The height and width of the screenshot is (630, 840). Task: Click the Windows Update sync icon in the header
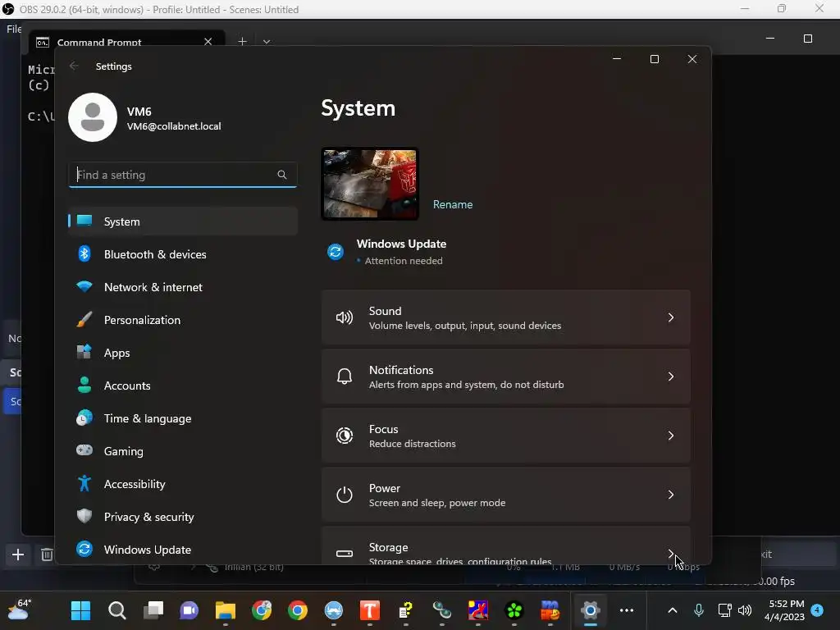pyautogui.click(x=336, y=252)
